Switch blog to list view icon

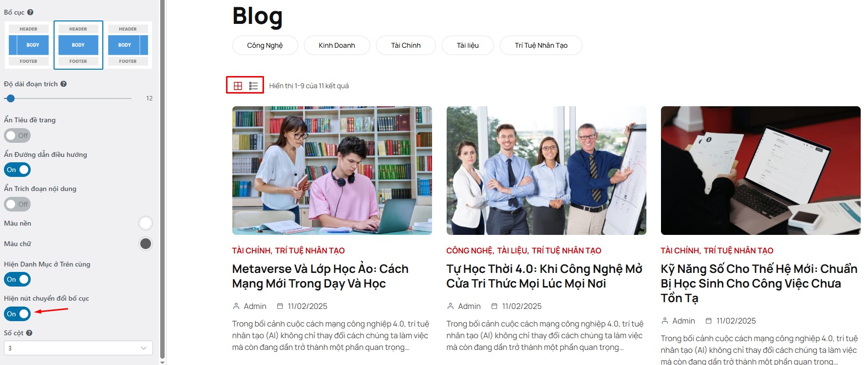point(253,86)
